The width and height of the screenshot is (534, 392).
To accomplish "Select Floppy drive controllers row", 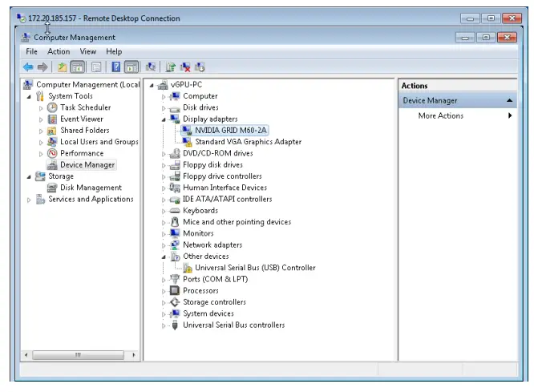I will (222, 176).
